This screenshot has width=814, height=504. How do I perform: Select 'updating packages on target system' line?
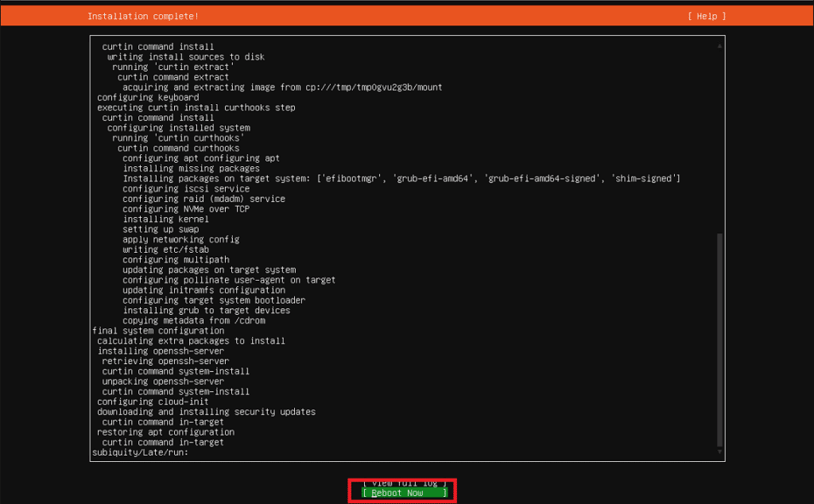pos(209,270)
